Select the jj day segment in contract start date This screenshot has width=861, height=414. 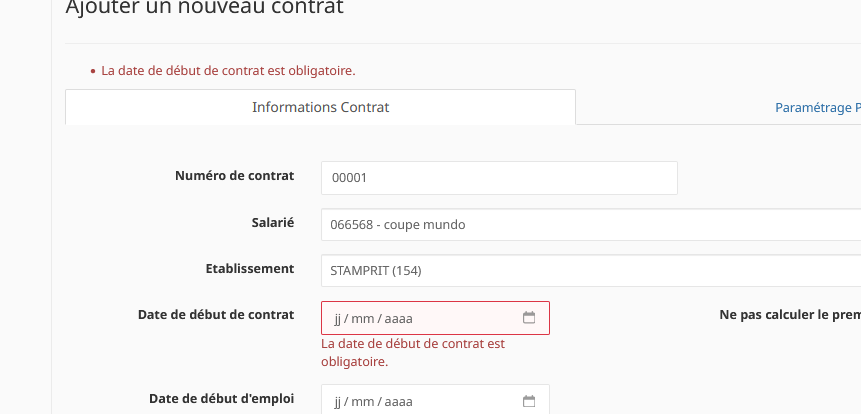pyautogui.click(x=338, y=318)
